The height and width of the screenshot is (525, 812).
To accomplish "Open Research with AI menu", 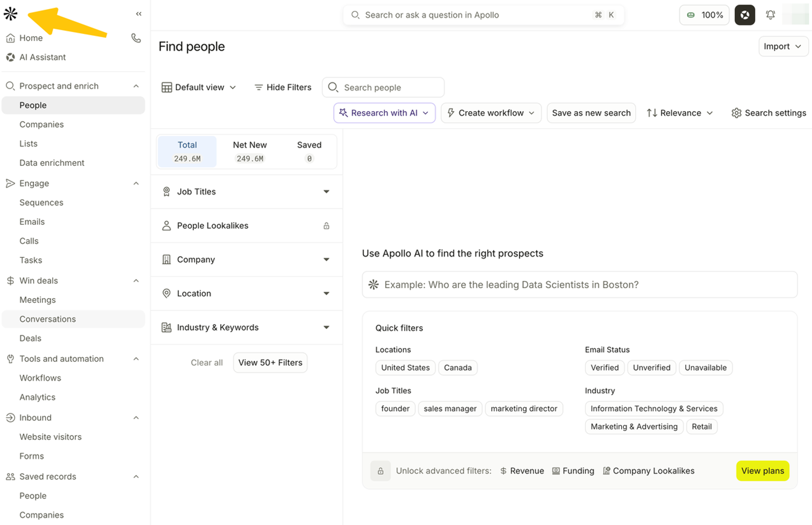I will coord(384,113).
